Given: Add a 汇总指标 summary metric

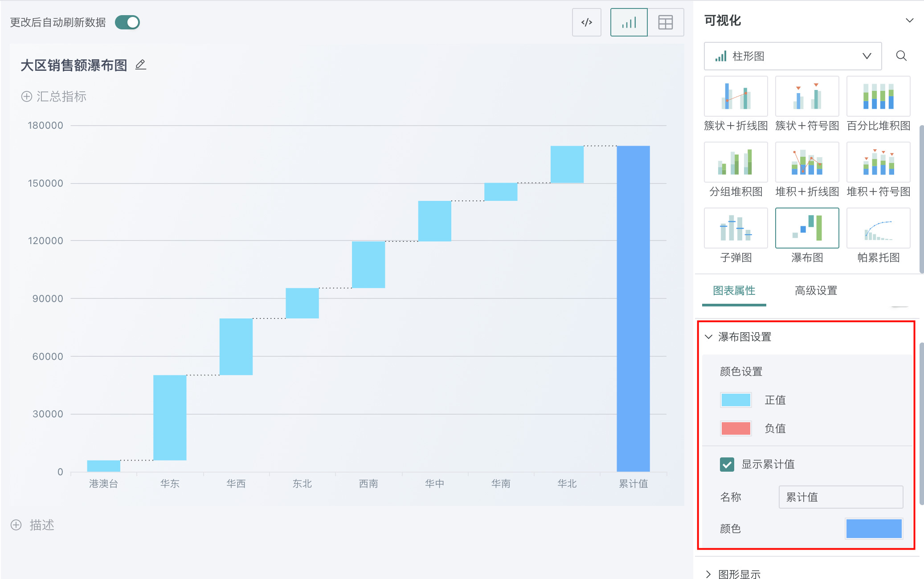Looking at the screenshot, I should point(53,96).
